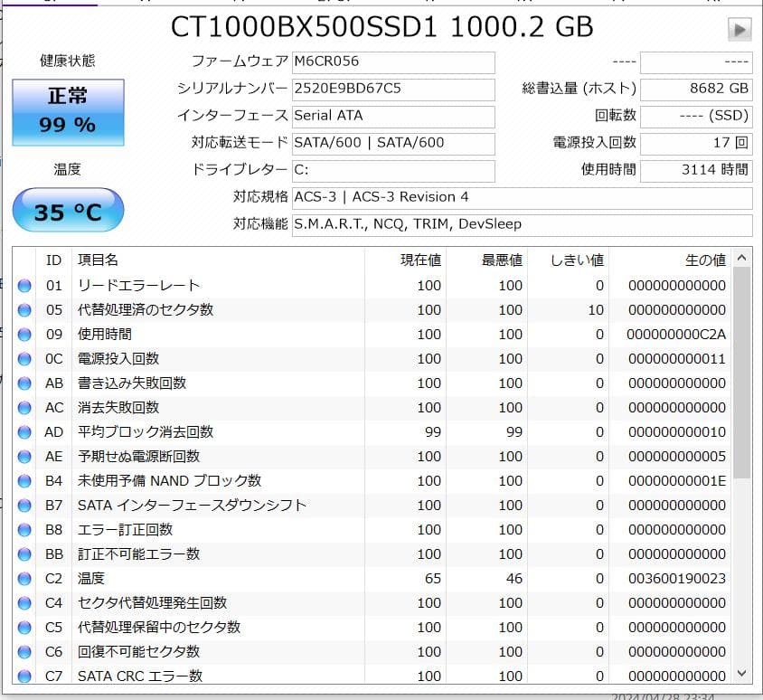Select the 代替処理保留中のセクタ数 row name
The image size is (763, 700).
(159, 627)
